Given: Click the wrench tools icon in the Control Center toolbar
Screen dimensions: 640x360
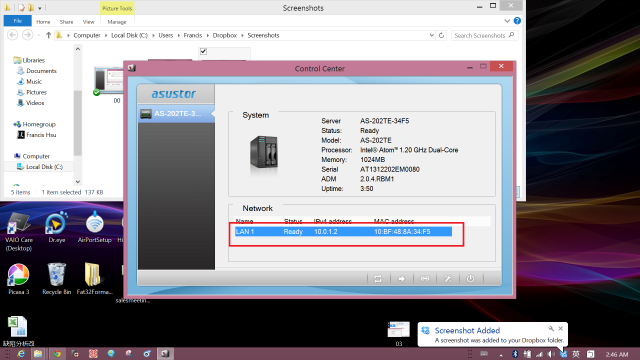Looking at the screenshot, I should point(448,278).
